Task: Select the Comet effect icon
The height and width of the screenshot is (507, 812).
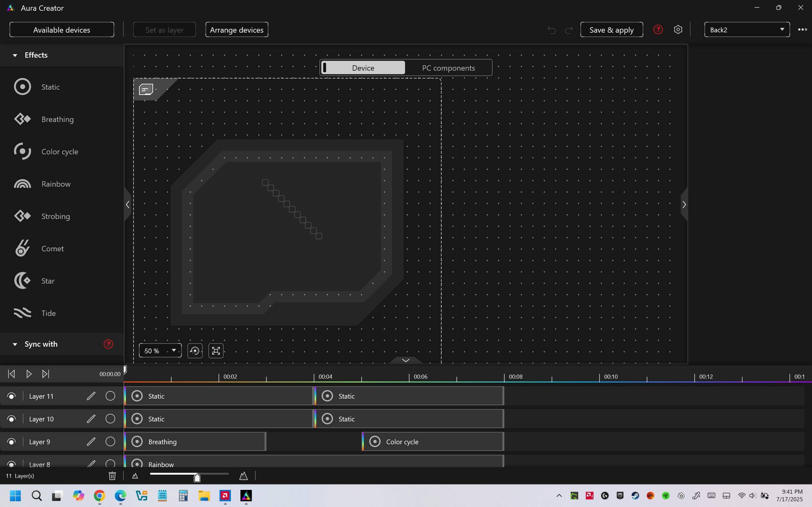Action: coord(22,248)
